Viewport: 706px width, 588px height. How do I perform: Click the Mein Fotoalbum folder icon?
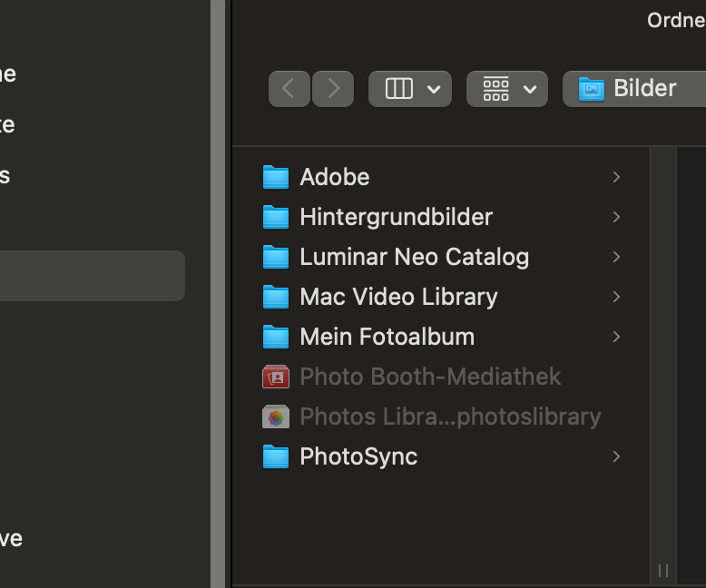pyautogui.click(x=276, y=337)
